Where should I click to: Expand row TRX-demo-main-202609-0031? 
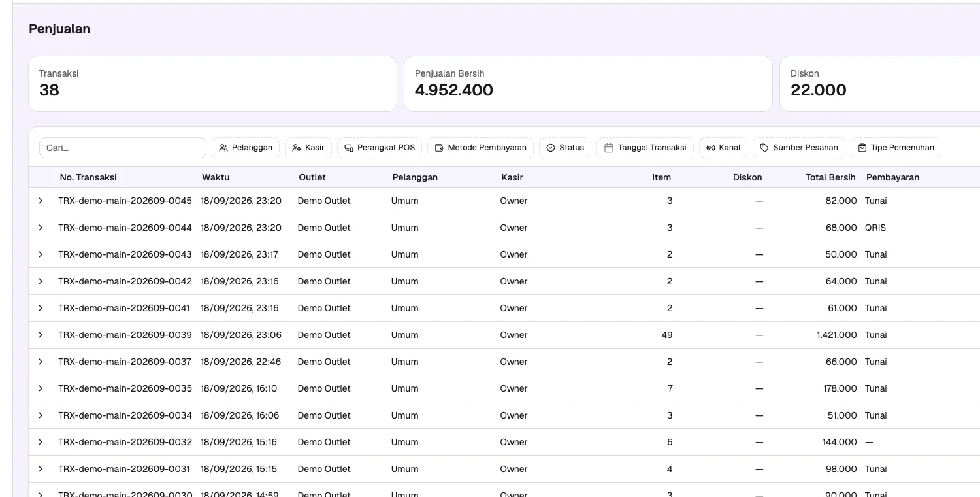click(41, 469)
